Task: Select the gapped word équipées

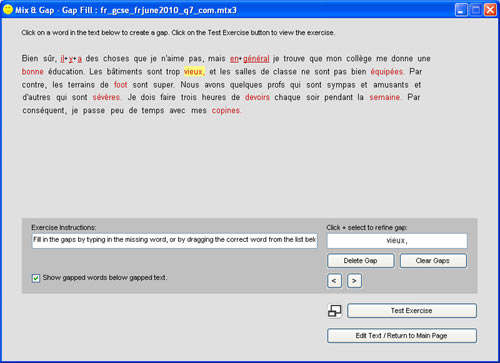Action: coord(387,72)
